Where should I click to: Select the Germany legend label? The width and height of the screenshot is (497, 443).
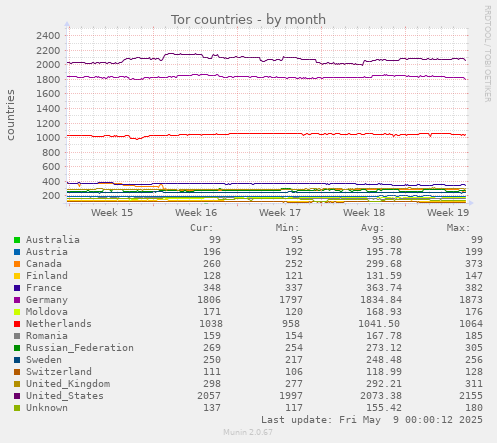point(47,300)
